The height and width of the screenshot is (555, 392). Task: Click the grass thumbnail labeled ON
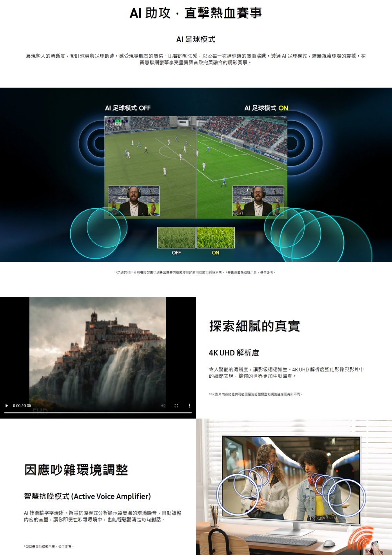216,237
